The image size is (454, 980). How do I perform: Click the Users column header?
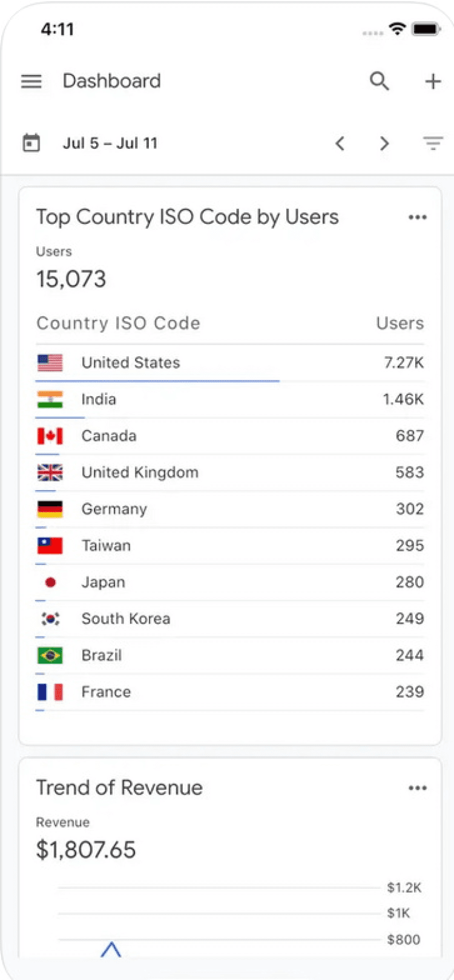pyautogui.click(x=400, y=323)
